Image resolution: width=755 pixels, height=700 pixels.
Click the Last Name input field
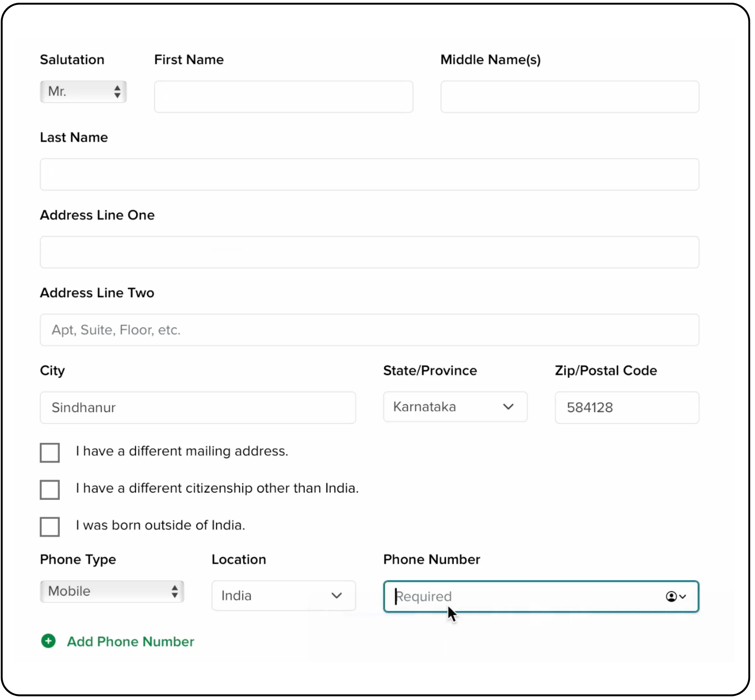tap(369, 174)
